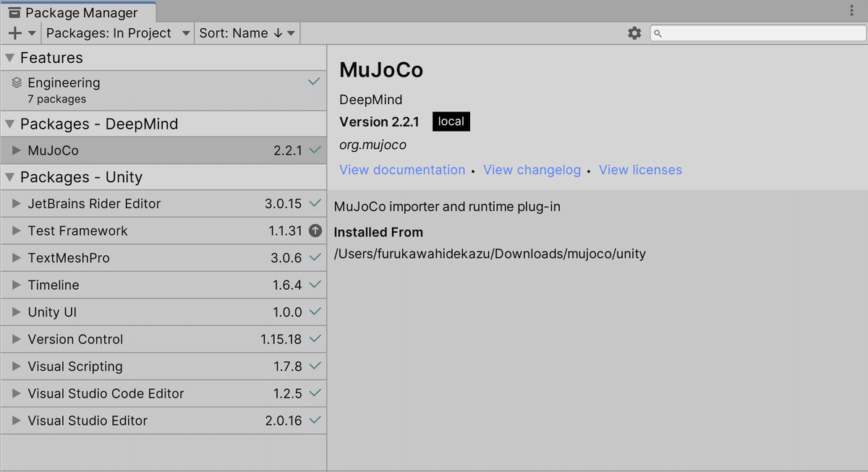Click the update arrow on Test Framework
The image size is (868, 472).
pyautogui.click(x=314, y=231)
